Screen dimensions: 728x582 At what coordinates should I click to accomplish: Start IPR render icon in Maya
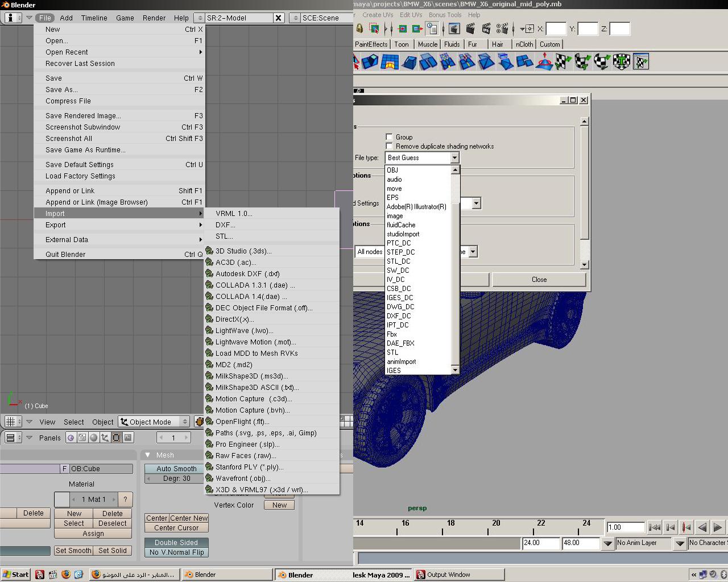[486, 28]
